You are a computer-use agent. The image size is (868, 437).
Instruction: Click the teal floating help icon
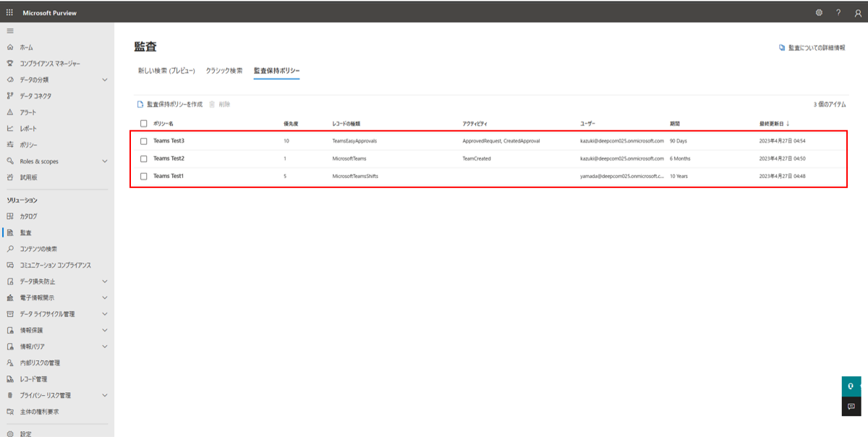click(x=851, y=386)
